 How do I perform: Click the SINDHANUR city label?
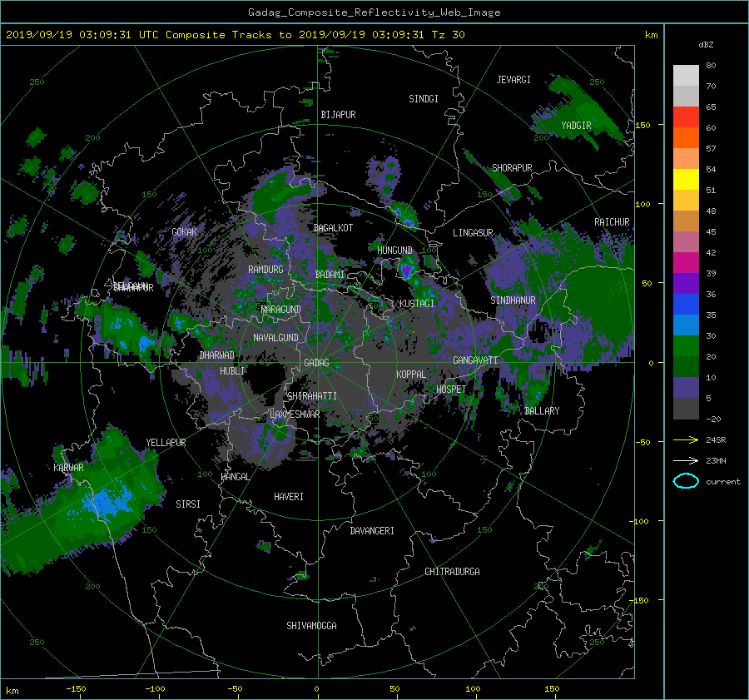(x=513, y=300)
